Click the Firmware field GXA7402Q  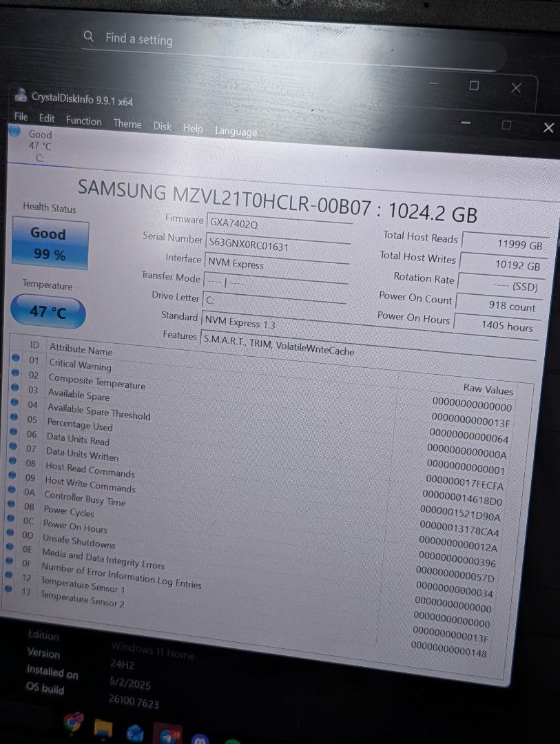280,225
